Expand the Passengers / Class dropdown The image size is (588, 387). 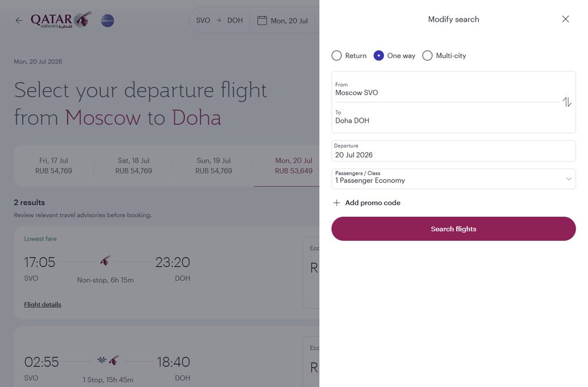click(453, 179)
